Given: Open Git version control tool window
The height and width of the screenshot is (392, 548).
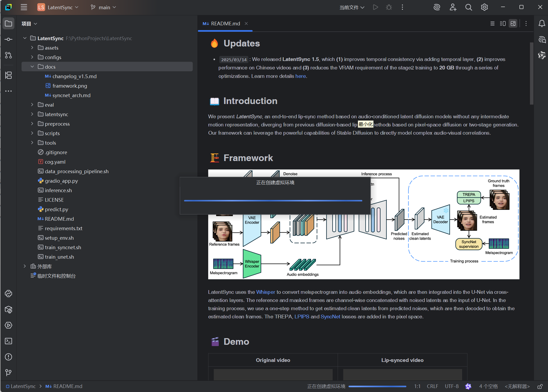Looking at the screenshot, I should click(x=8, y=372).
